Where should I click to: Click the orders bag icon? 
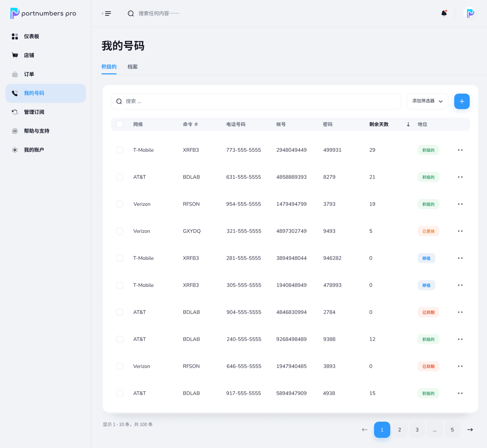coord(15,74)
